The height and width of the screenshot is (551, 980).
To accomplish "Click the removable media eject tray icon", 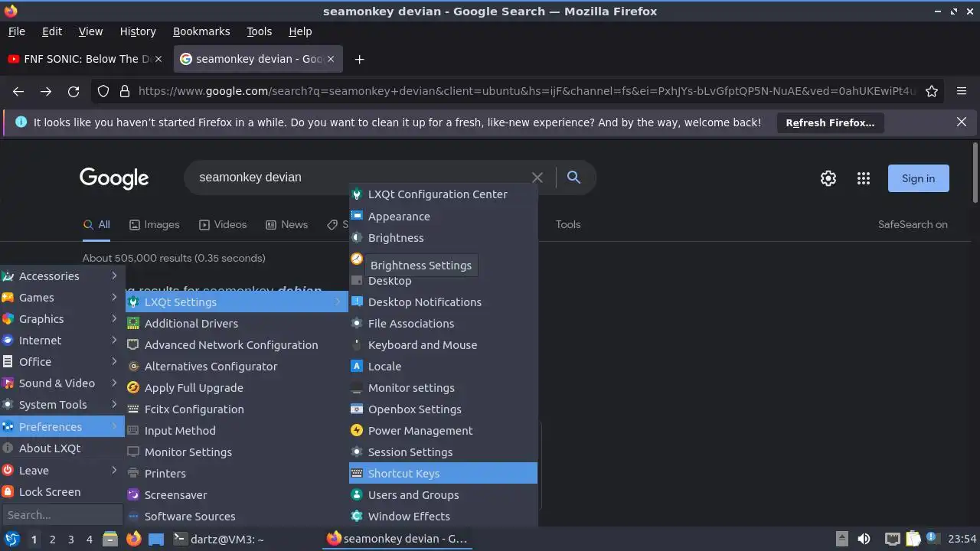I will point(841,539).
